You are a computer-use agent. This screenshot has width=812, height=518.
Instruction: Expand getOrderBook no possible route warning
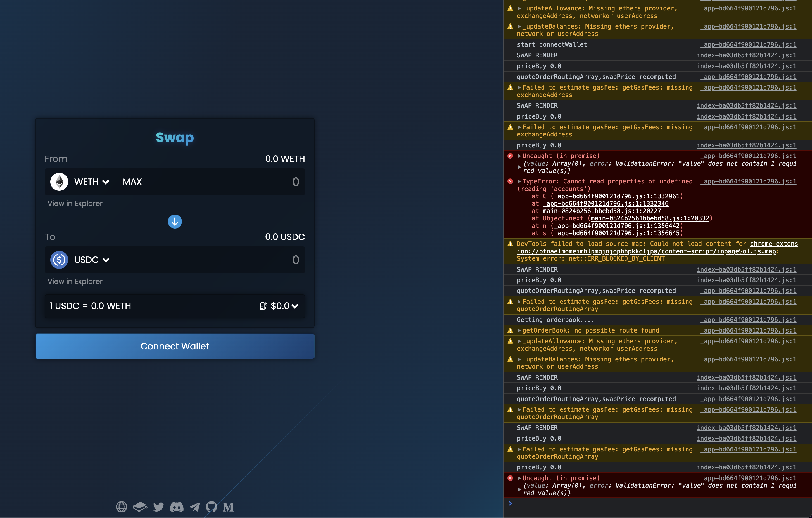point(519,330)
